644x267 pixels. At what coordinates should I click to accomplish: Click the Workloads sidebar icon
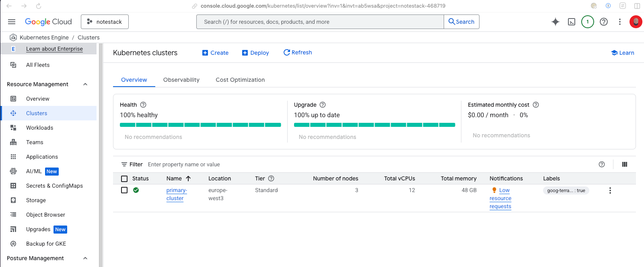coord(13,128)
